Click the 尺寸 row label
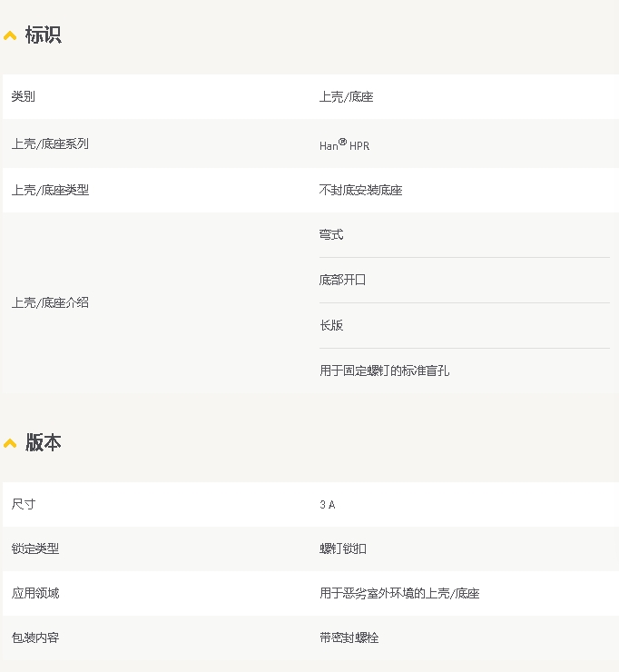 tap(24, 504)
